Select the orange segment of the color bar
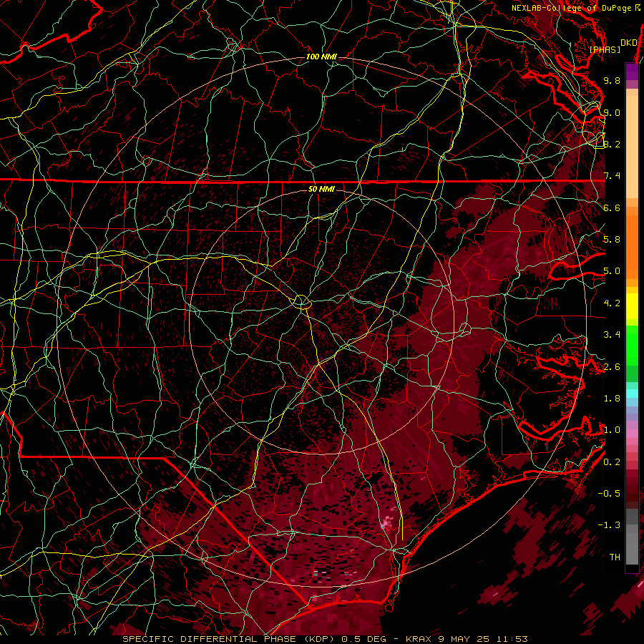 pyautogui.click(x=632, y=248)
